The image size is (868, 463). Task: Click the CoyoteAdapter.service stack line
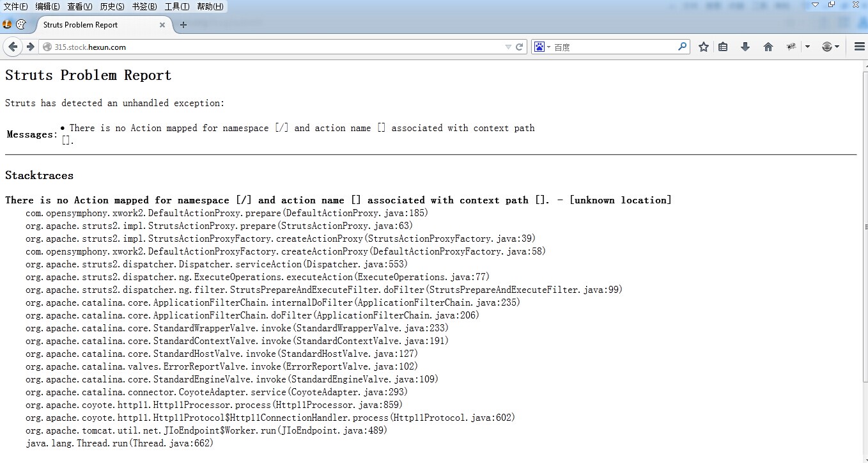click(x=217, y=392)
